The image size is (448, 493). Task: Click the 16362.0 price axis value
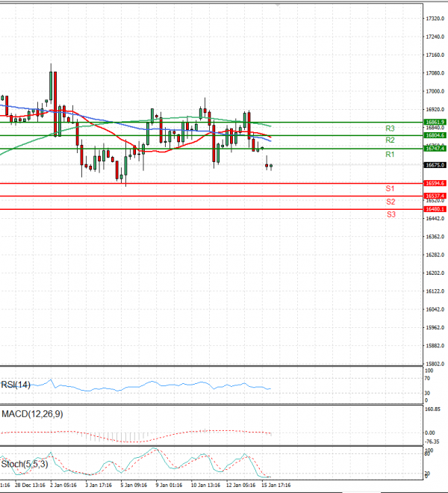(x=435, y=237)
